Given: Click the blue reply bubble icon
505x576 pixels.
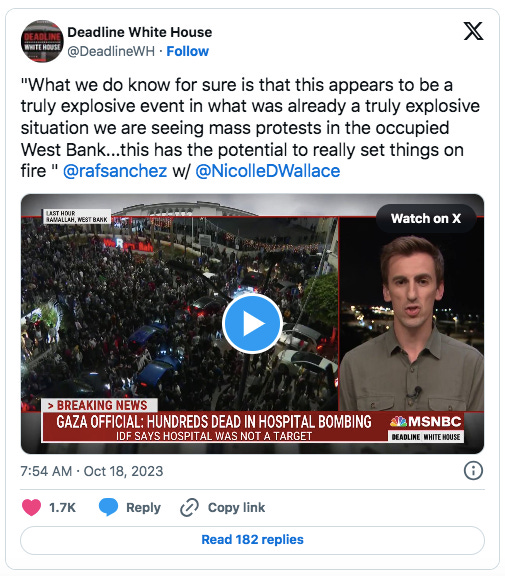Looking at the screenshot, I should point(108,507).
